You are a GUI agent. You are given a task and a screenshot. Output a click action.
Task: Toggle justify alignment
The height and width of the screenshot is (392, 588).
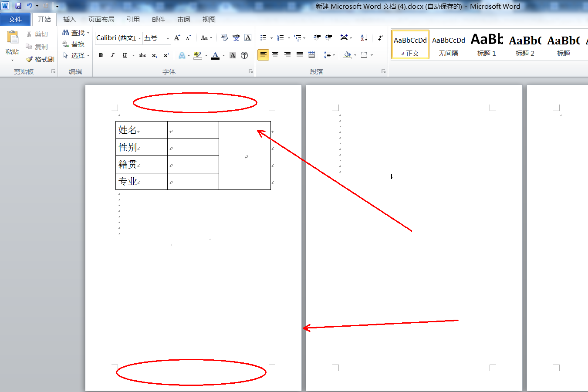click(300, 55)
